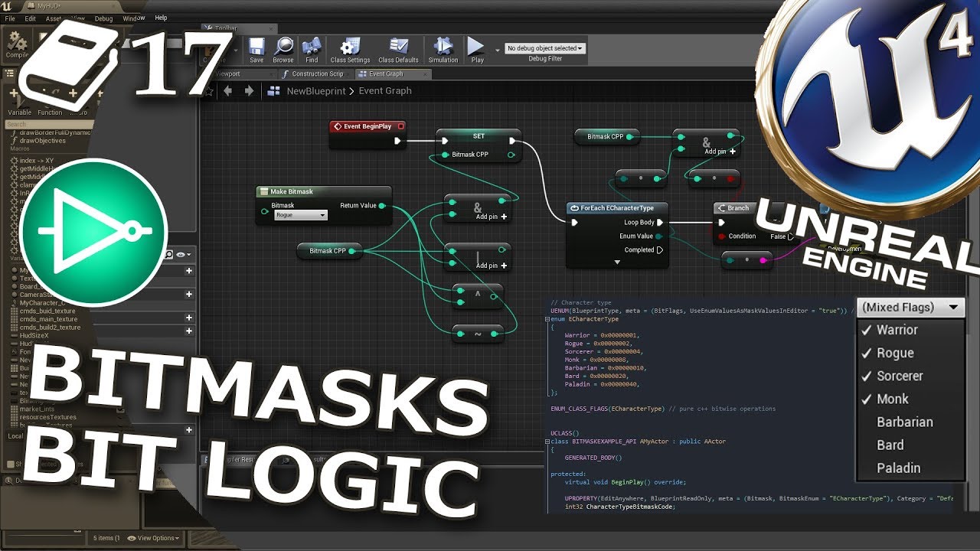The width and height of the screenshot is (980, 551).
Task: Click the Loop Body execution pin
Action: pos(659,223)
